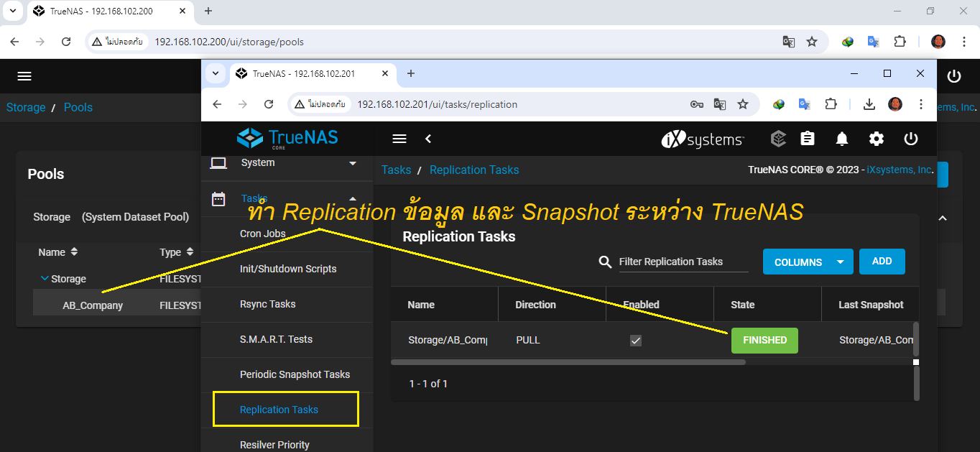This screenshot has width=980, height=452.
Task: Click the ADD button for replication tasks
Action: coord(882,262)
